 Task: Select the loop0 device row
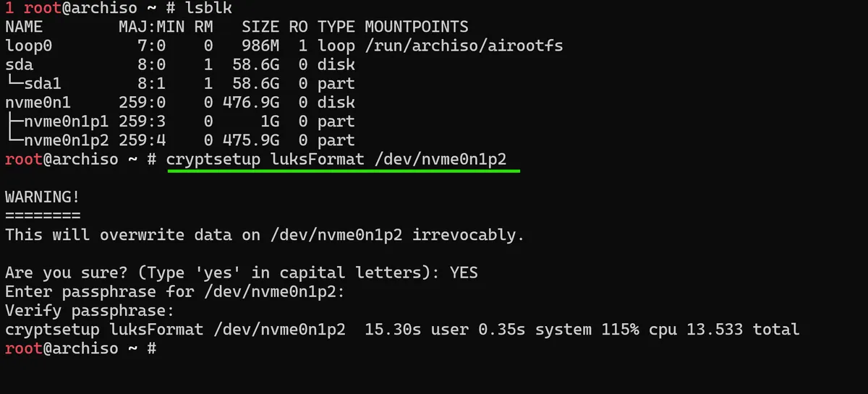(x=284, y=46)
